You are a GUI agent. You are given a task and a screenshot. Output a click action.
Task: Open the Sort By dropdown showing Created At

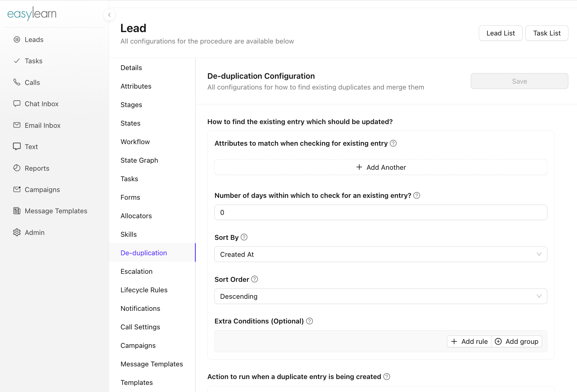pyautogui.click(x=381, y=254)
